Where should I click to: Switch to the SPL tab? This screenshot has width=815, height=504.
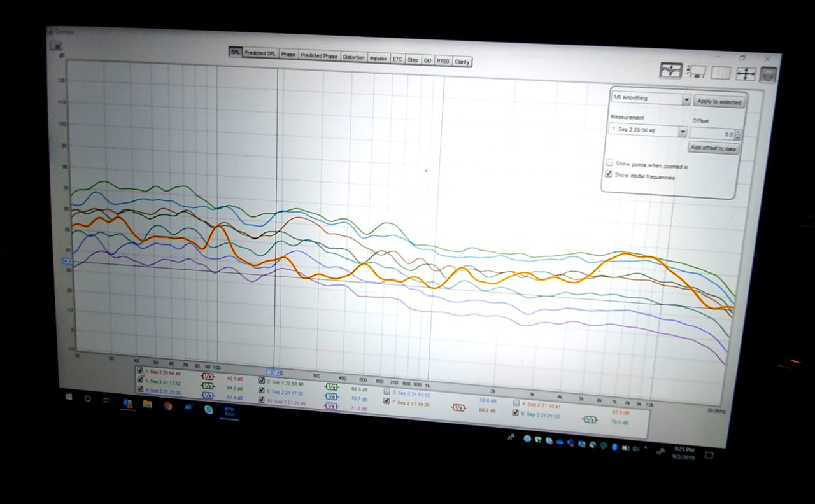point(235,53)
